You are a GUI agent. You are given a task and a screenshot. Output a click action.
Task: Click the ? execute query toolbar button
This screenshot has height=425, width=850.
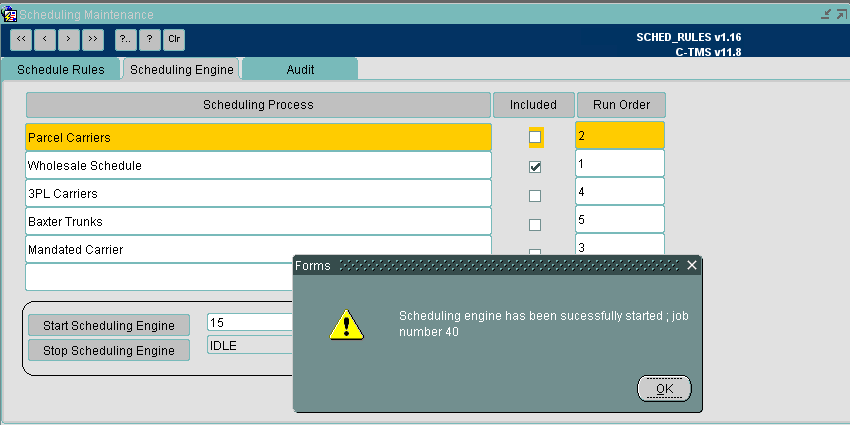click(150, 40)
